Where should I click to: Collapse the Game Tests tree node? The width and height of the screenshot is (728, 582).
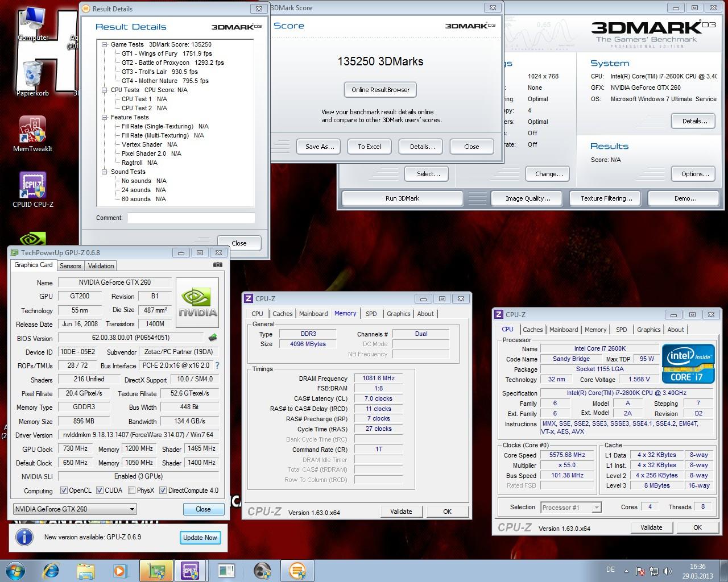coord(105,44)
